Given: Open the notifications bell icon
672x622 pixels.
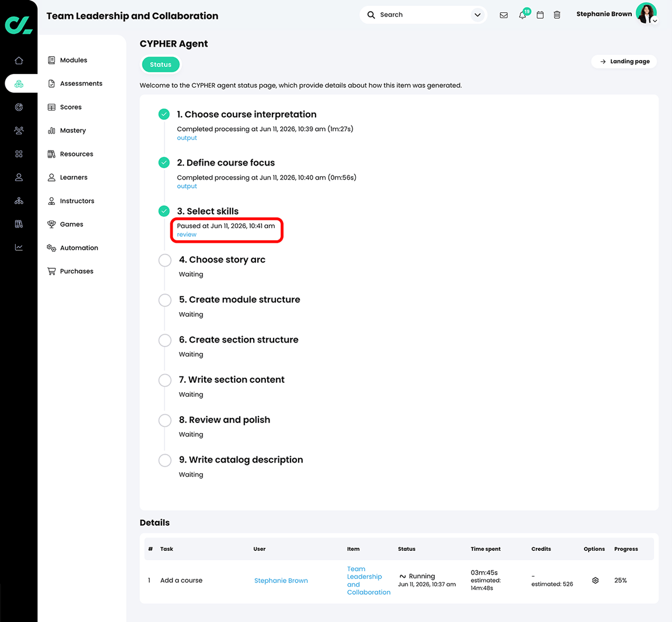Looking at the screenshot, I should [522, 15].
